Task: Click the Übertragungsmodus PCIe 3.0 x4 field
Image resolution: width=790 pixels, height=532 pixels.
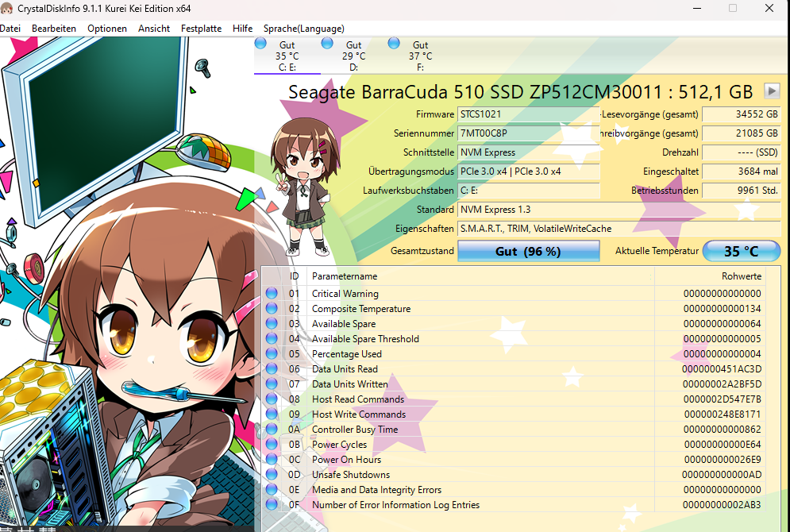Action: pos(529,172)
